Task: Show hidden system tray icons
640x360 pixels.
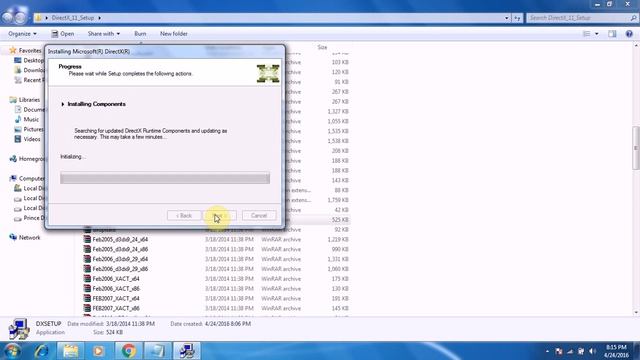Action: tap(547, 351)
